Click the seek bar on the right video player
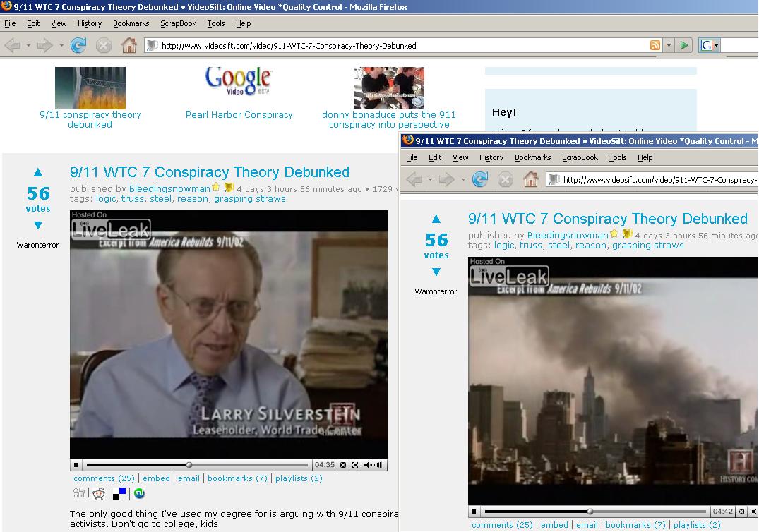The height and width of the screenshot is (532, 759). (594, 512)
